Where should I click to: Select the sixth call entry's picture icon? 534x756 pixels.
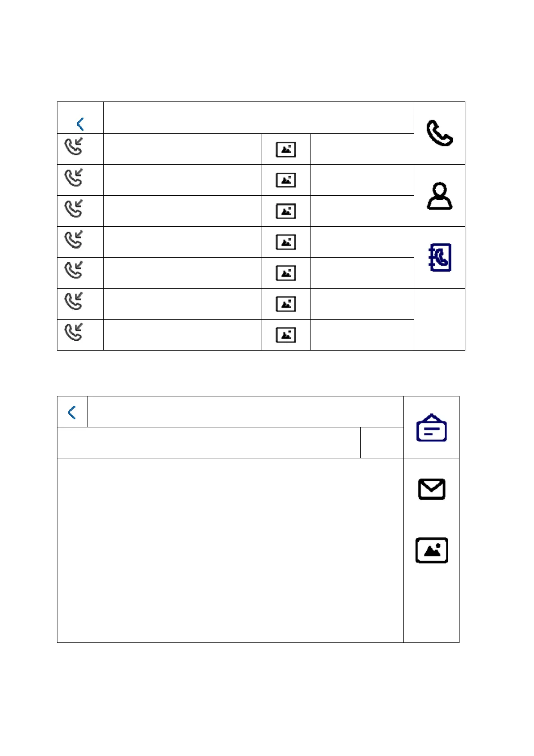click(286, 304)
